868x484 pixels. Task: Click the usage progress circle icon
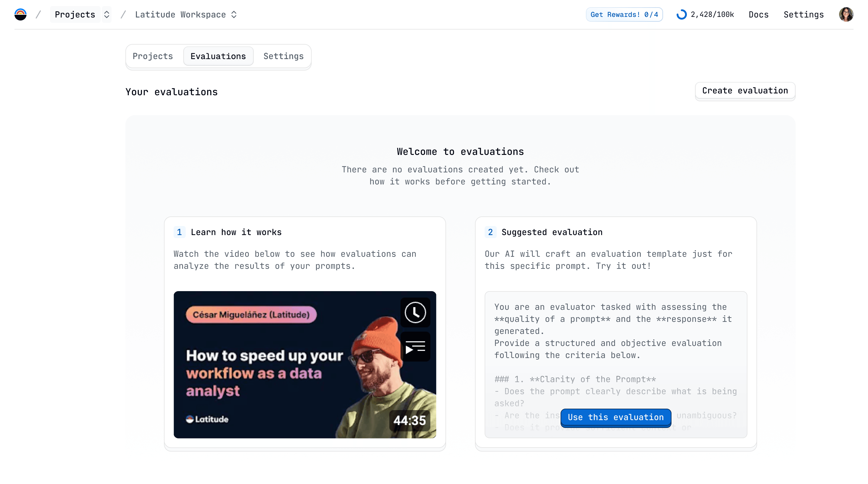[681, 14]
